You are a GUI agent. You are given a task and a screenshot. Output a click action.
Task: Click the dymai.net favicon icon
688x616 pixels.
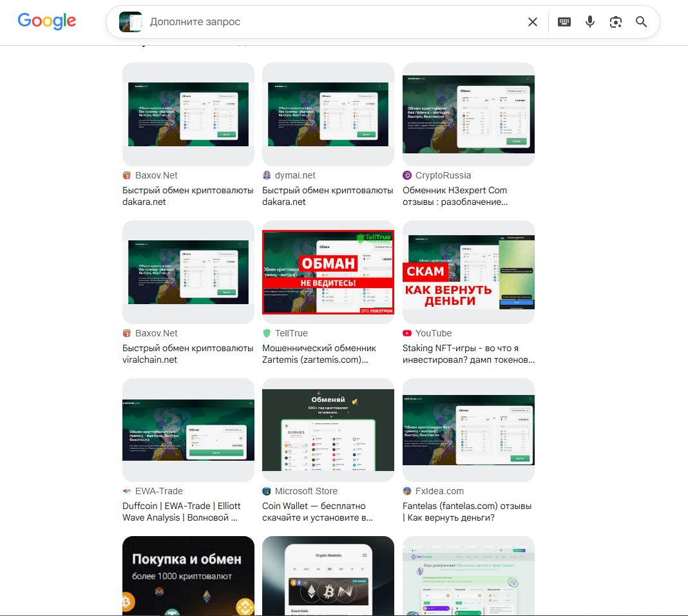click(x=267, y=175)
